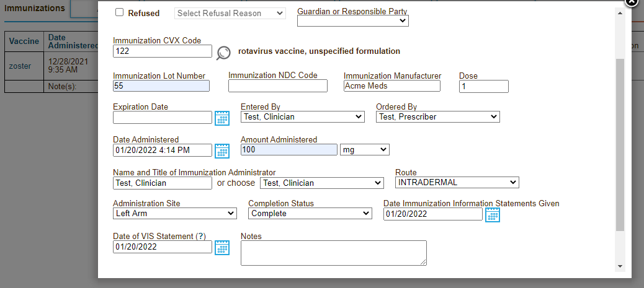Open the Entered By dropdown

coord(302,116)
